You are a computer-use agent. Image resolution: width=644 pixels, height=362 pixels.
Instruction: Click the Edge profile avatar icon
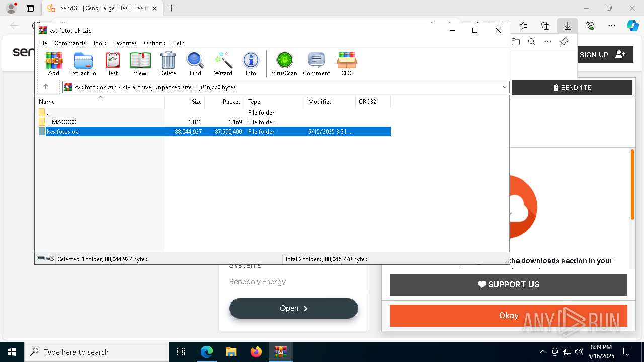pos(11,8)
